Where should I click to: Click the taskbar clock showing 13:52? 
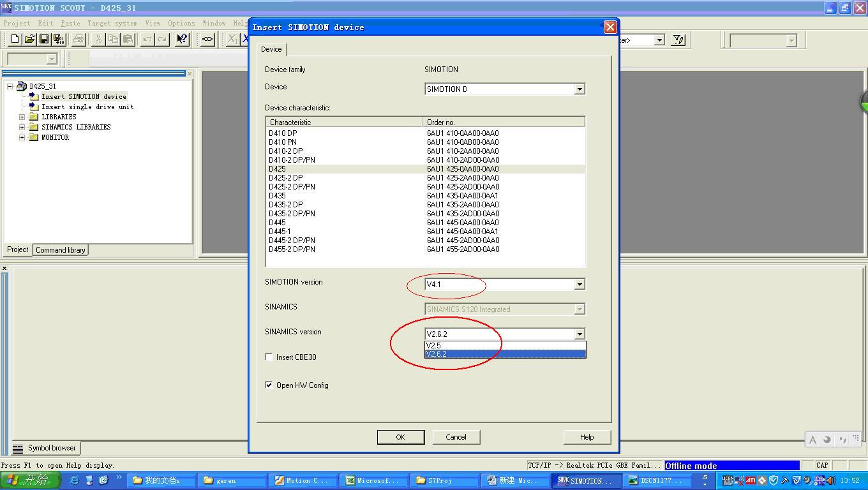pyautogui.click(x=849, y=480)
